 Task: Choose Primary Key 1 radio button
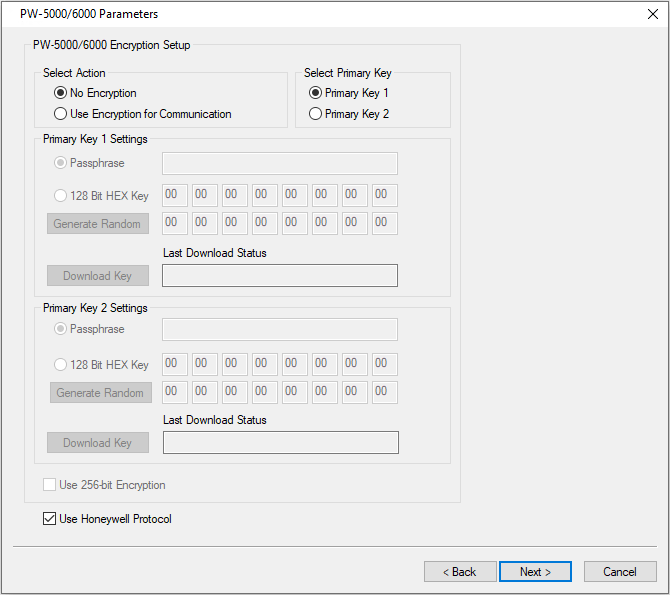[316, 93]
